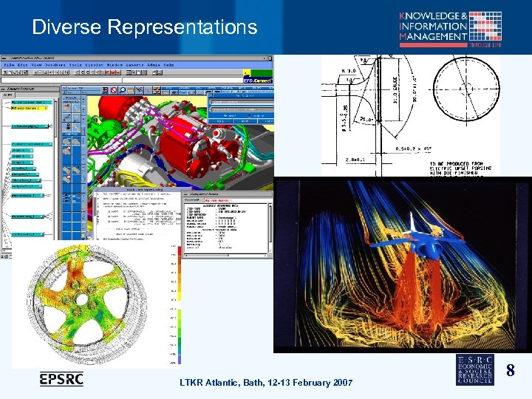Click the 'Diverse Representations' slide title

pos(145,27)
